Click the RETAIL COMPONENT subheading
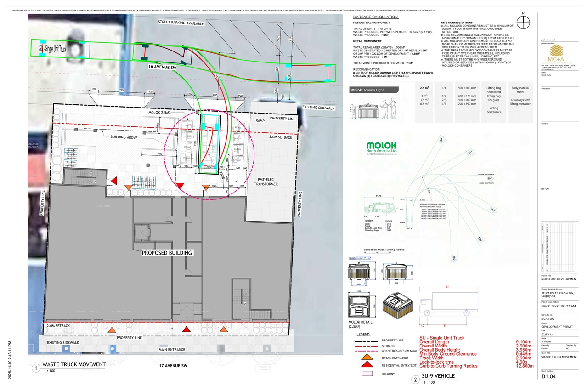 [368, 41]
